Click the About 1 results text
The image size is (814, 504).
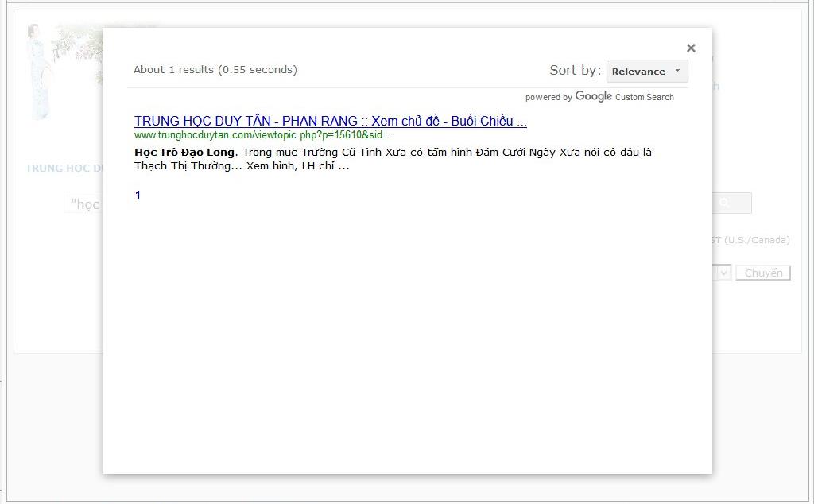point(215,69)
